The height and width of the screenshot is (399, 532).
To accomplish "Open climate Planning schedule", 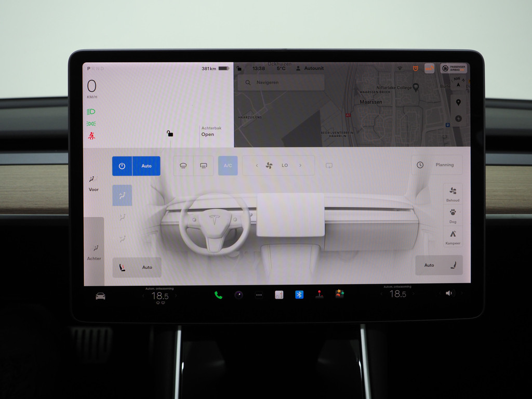I will click(x=437, y=165).
